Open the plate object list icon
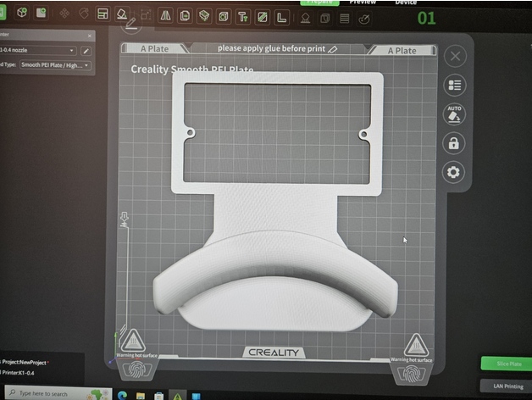 click(x=455, y=86)
